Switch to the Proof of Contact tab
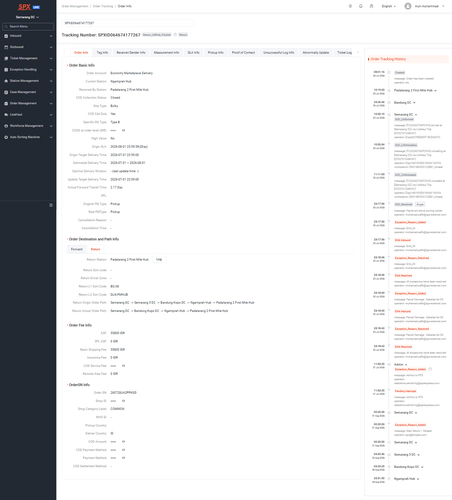The height and width of the screenshot is (500, 452). point(243,53)
